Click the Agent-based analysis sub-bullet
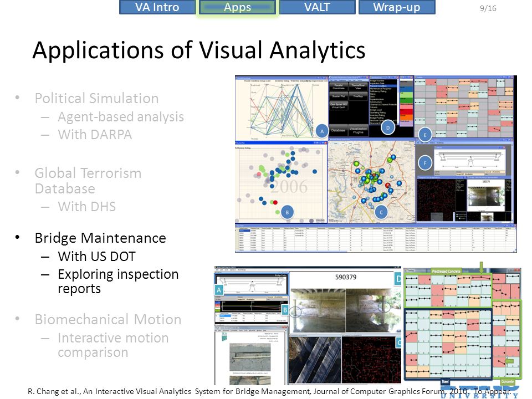The width and height of the screenshot is (532, 399). pyautogui.click(x=121, y=117)
